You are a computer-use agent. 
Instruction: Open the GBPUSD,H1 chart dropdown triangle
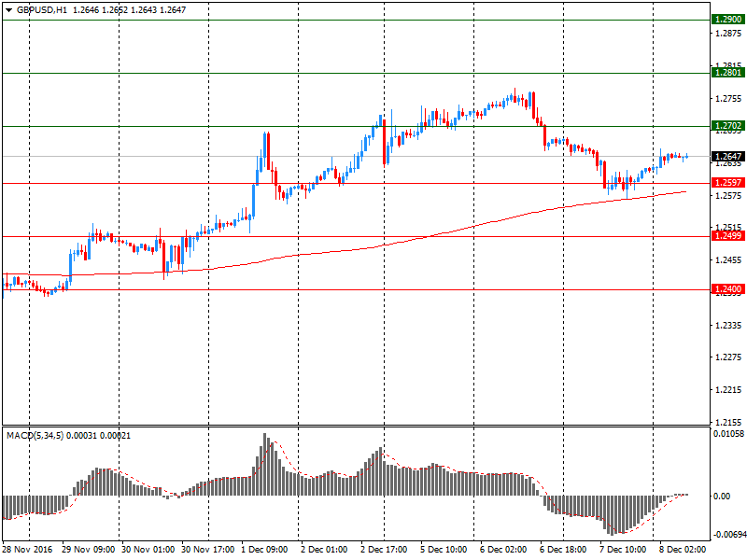click(8, 10)
